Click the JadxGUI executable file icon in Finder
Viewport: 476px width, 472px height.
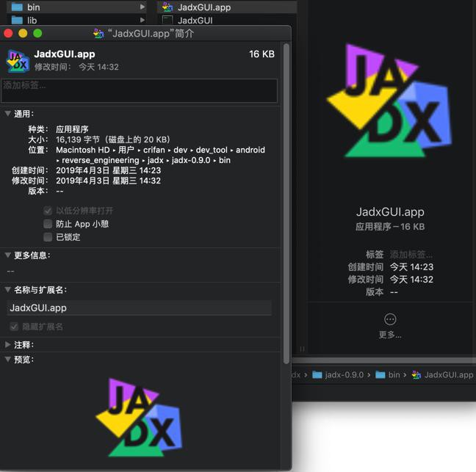(167, 21)
